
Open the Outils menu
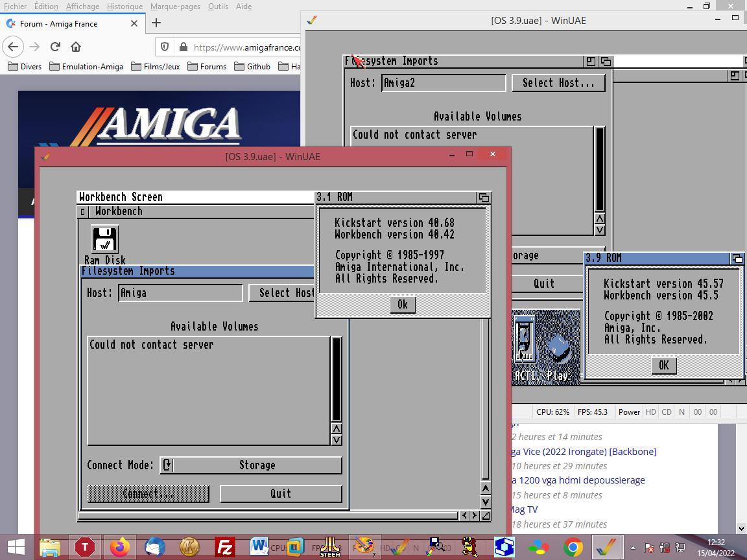[218, 6]
